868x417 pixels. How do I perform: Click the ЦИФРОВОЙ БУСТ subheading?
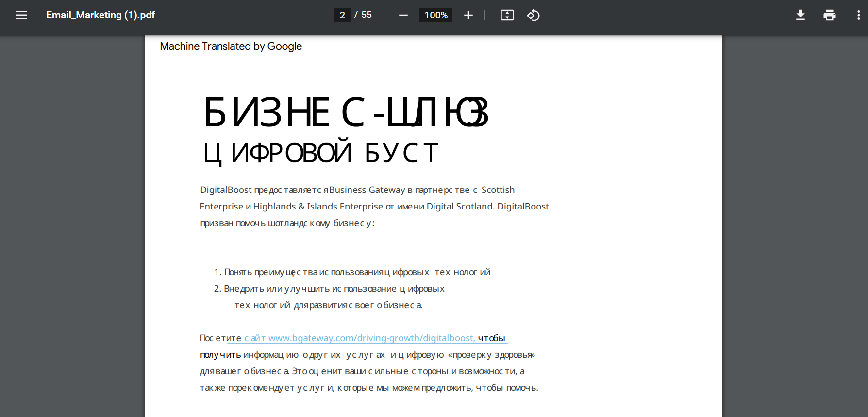tap(320, 153)
